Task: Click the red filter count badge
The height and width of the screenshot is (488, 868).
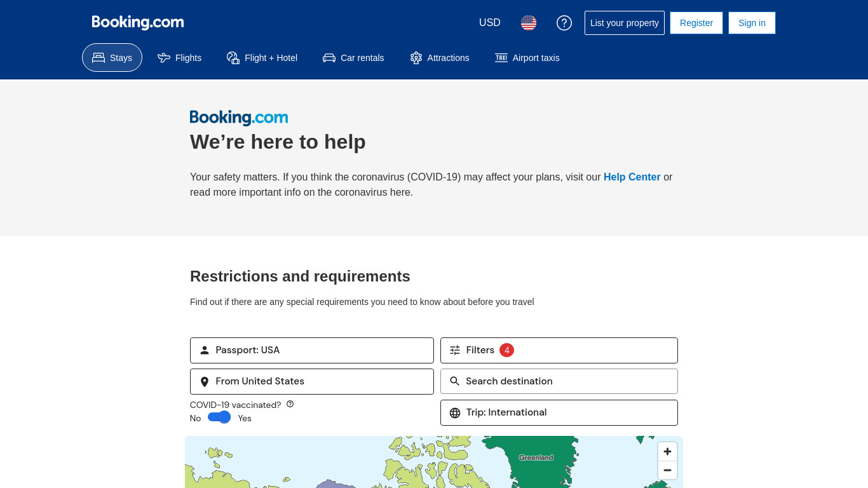Action: 506,350
